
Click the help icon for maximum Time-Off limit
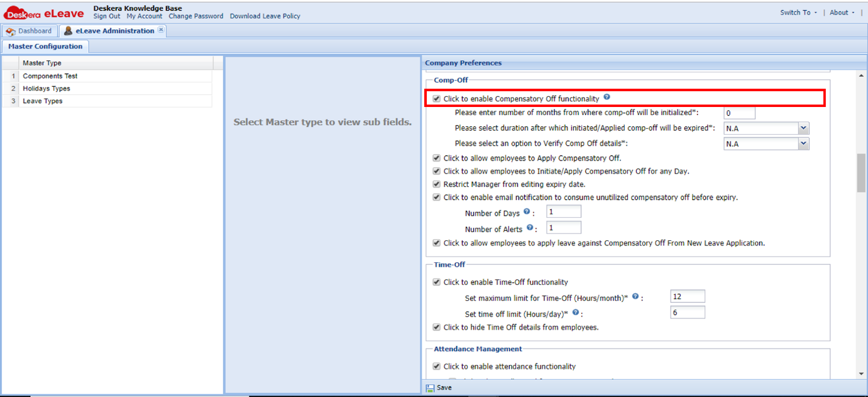click(x=635, y=296)
